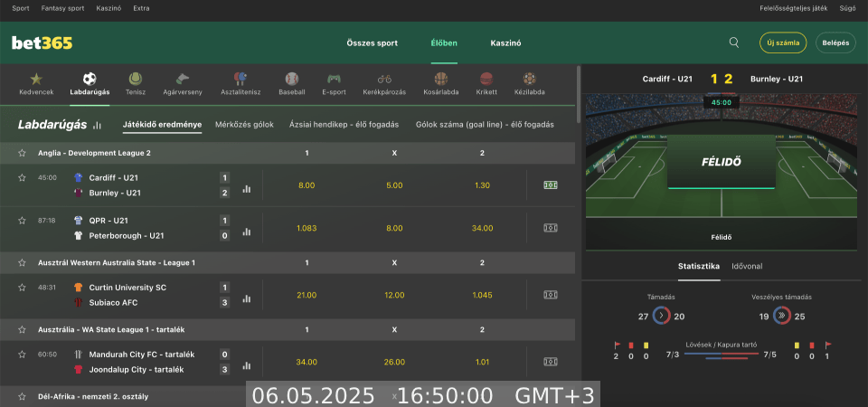Open the Kedvencek favorites star icon
This screenshot has width=868, height=407.
pos(36,80)
